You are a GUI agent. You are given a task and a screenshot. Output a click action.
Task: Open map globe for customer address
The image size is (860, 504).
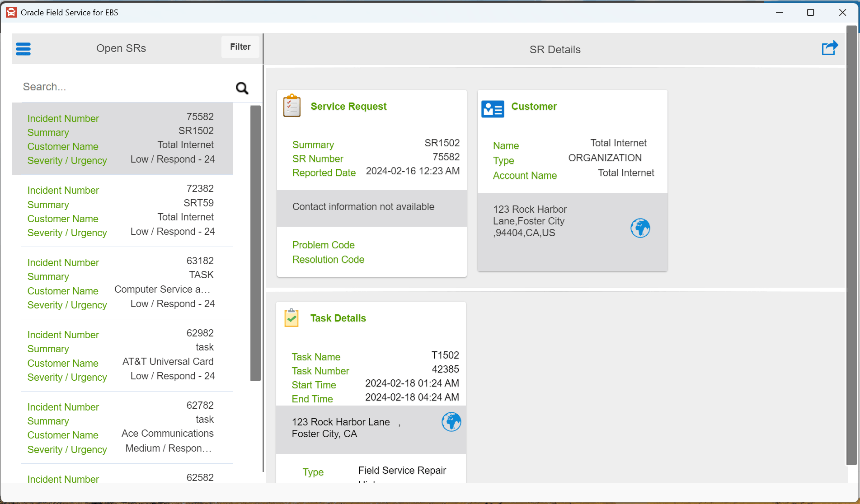coord(640,228)
